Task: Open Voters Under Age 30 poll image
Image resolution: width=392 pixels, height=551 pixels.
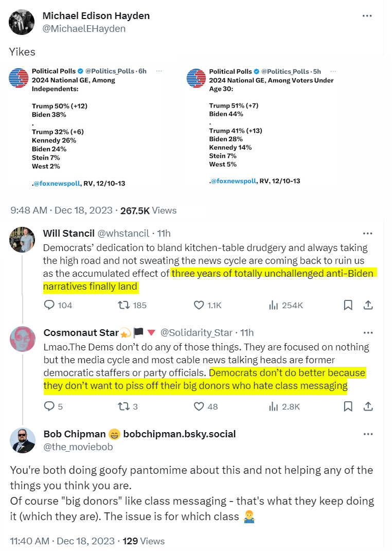Action: (264, 128)
